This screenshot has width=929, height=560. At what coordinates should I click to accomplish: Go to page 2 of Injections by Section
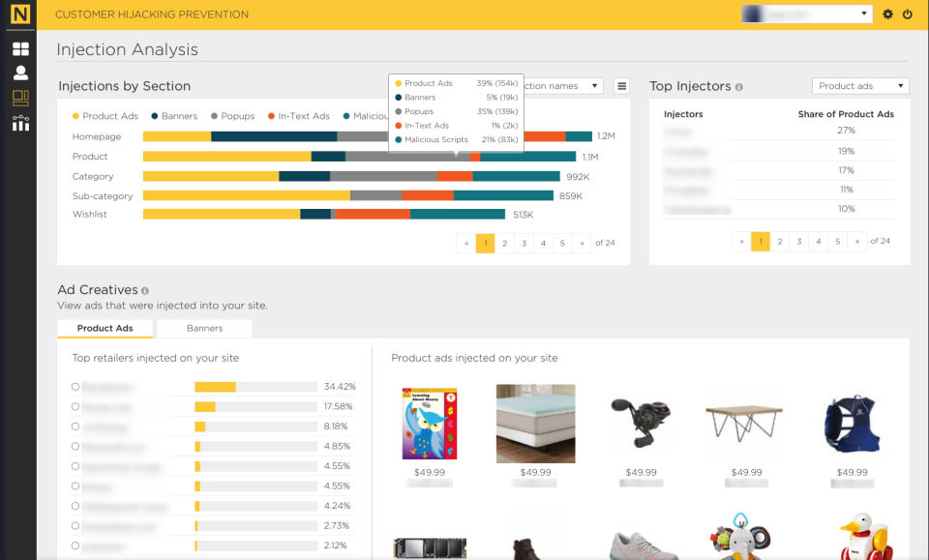[504, 244]
